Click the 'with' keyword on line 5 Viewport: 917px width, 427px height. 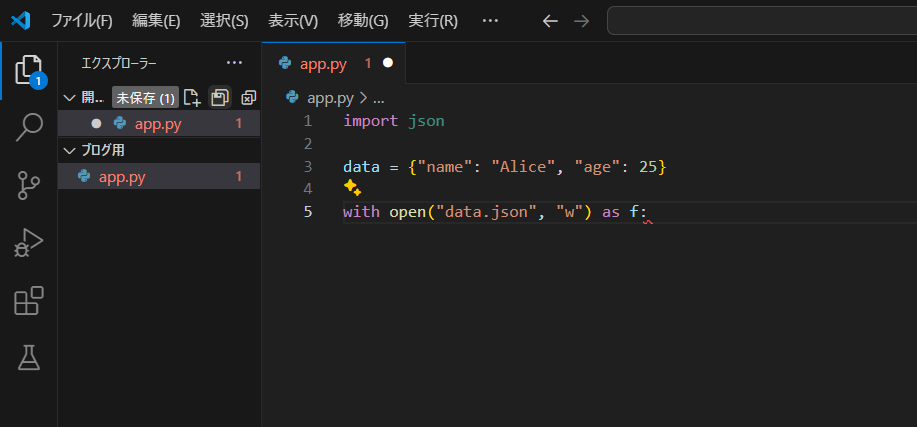pos(361,212)
